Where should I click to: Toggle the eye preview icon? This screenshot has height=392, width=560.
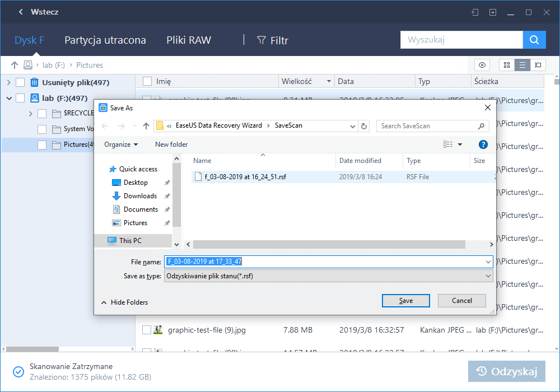click(x=482, y=65)
